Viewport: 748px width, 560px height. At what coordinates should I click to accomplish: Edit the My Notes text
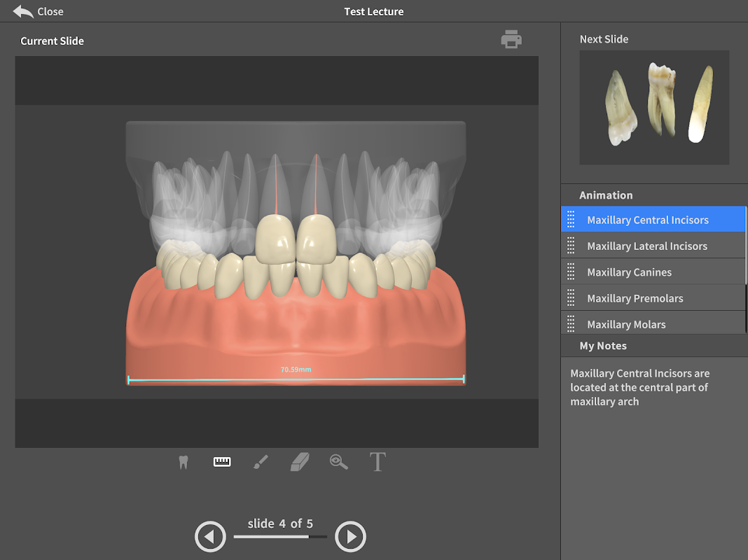pos(639,387)
